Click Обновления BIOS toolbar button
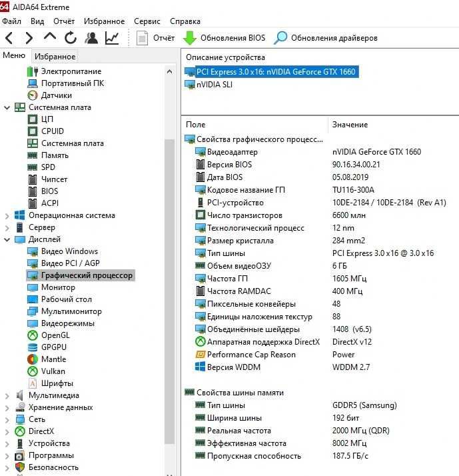This screenshot has height=476, width=459. (225, 38)
